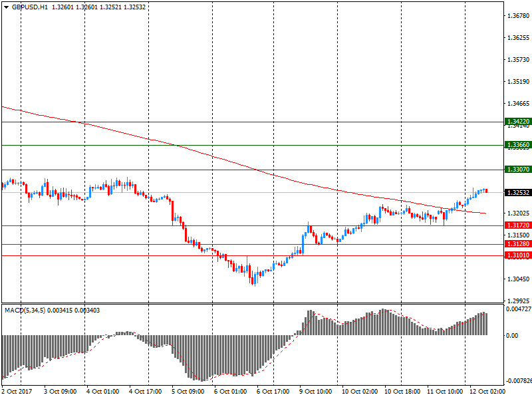Click the MACD zero level label 0.00
The height and width of the screenshot is (399, 532).
point(512,335)
